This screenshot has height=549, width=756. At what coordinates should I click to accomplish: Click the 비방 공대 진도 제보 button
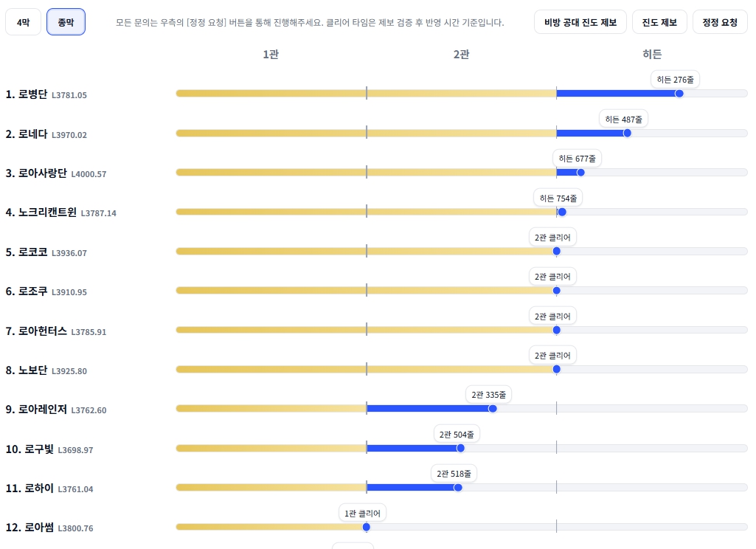tap(580, 22)
